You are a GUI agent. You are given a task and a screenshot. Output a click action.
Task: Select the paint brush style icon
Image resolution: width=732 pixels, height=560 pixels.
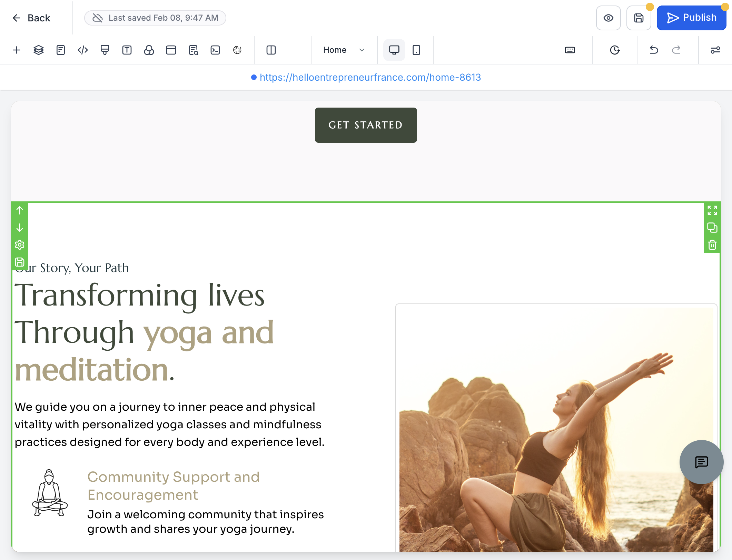pyautogui.click(x=105, y=50)
